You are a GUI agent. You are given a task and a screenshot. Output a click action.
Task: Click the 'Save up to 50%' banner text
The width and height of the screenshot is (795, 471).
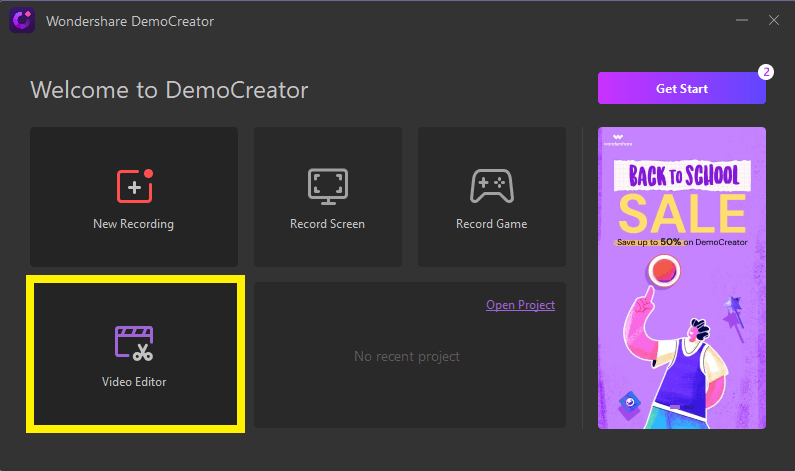pos(681,242)
